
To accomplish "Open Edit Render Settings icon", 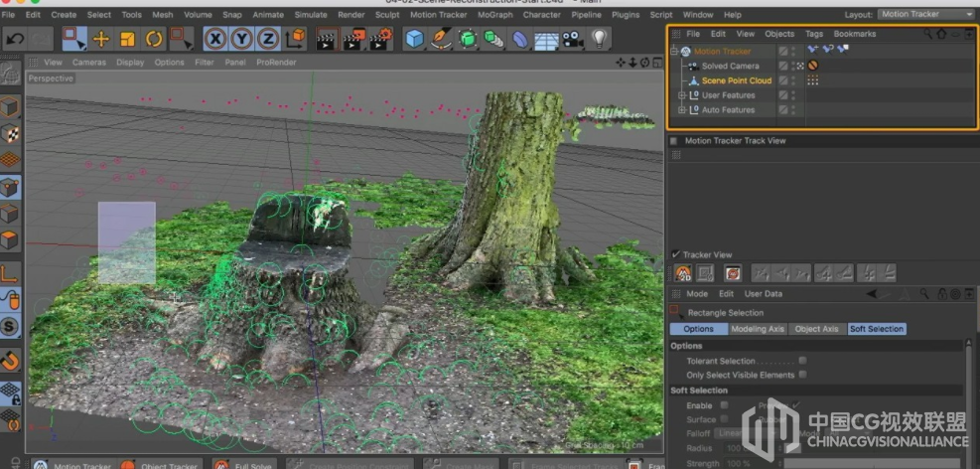I will [x=381, y=40].
